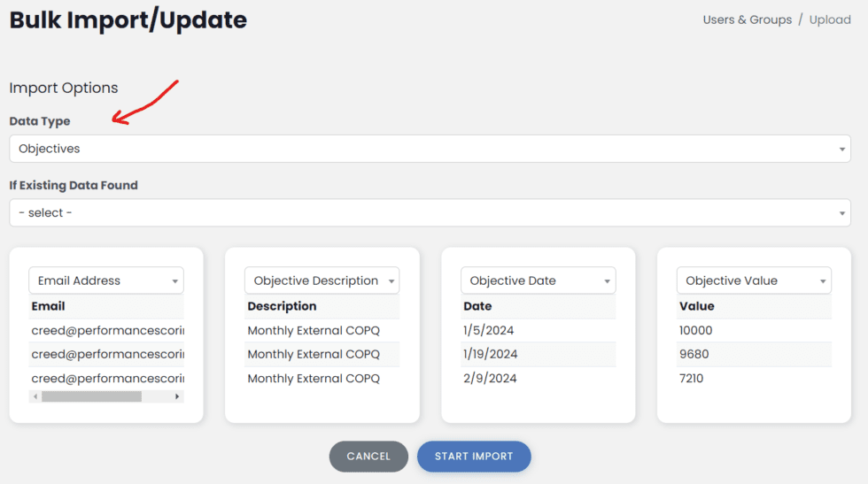
Task: Open the Objective Date column mapping dropdown
Action: (539, 280)
